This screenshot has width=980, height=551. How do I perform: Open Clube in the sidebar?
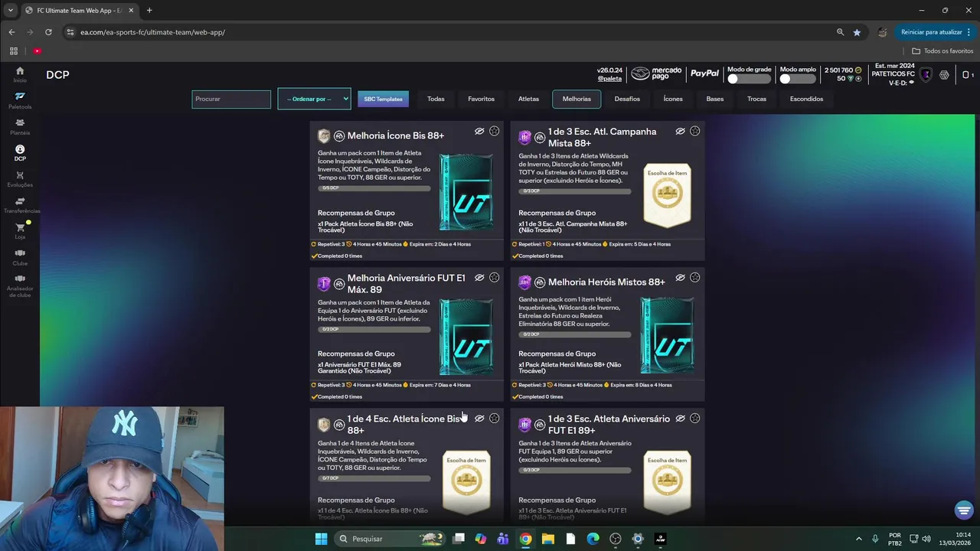click(20, 256)
